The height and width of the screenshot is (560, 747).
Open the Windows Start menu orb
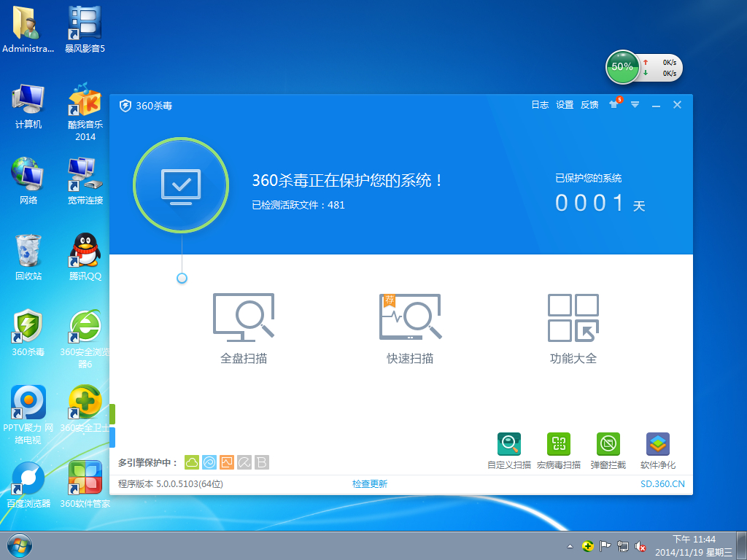point(20,546)
